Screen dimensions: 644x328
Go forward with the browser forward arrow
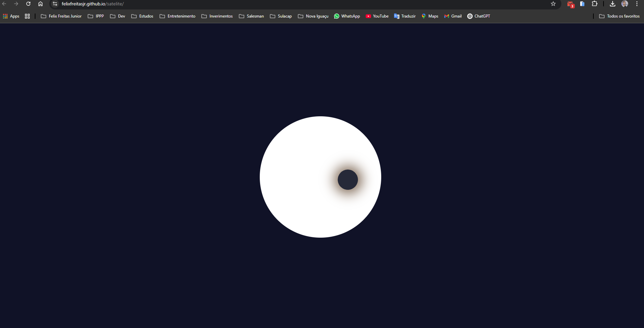pyautogui.click(x=16, y=4)
